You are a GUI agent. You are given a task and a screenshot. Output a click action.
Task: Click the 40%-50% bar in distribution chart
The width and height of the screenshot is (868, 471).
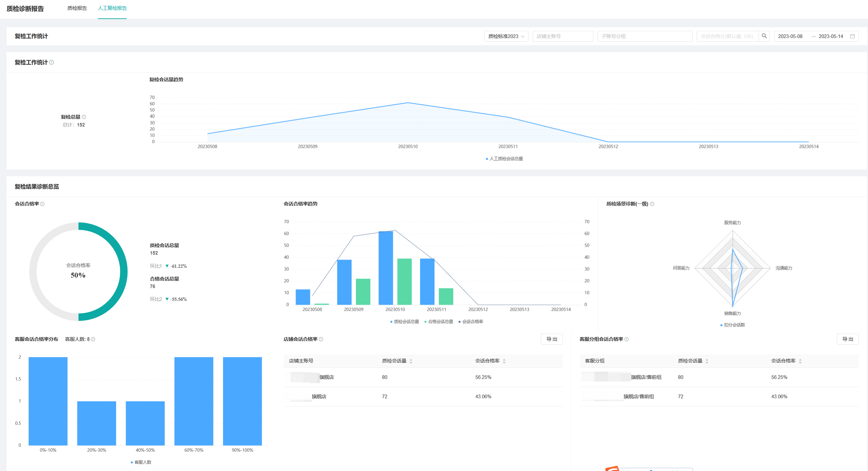point(145,423)
